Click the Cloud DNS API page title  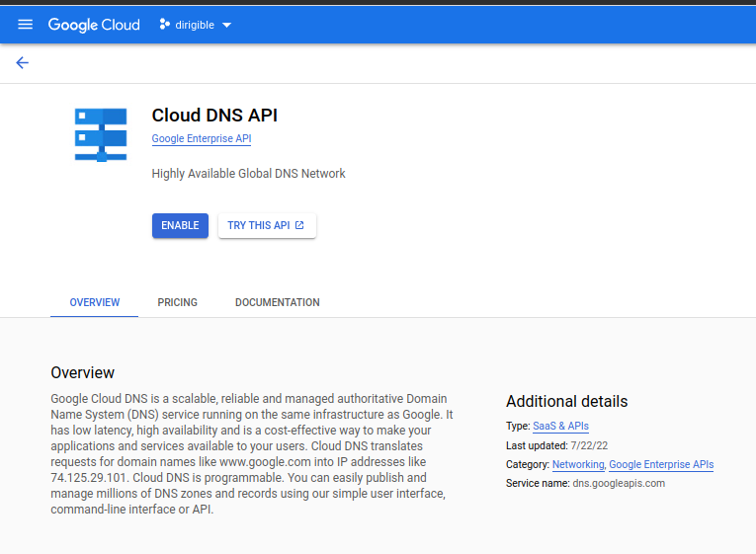pyautogui.click(x=214, y=116)
